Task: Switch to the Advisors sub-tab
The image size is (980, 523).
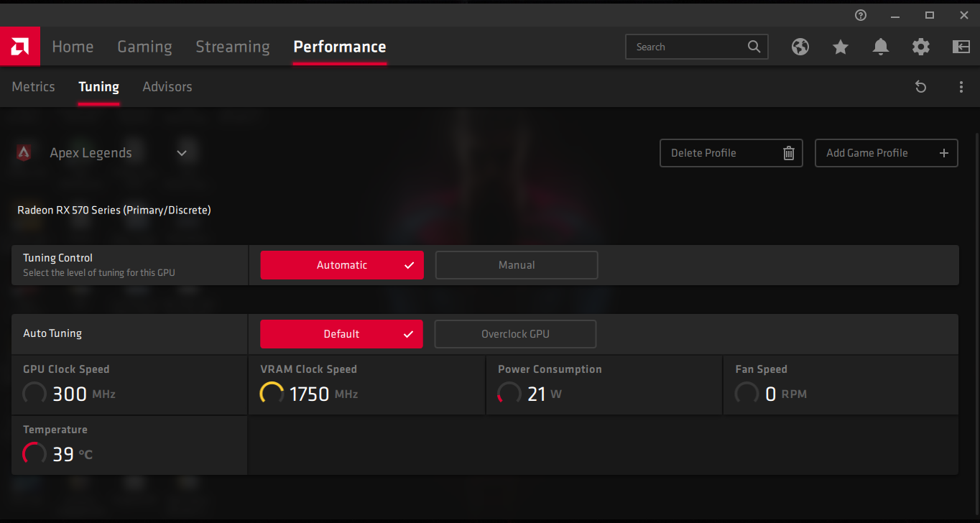Action: (x=167, y=87)
